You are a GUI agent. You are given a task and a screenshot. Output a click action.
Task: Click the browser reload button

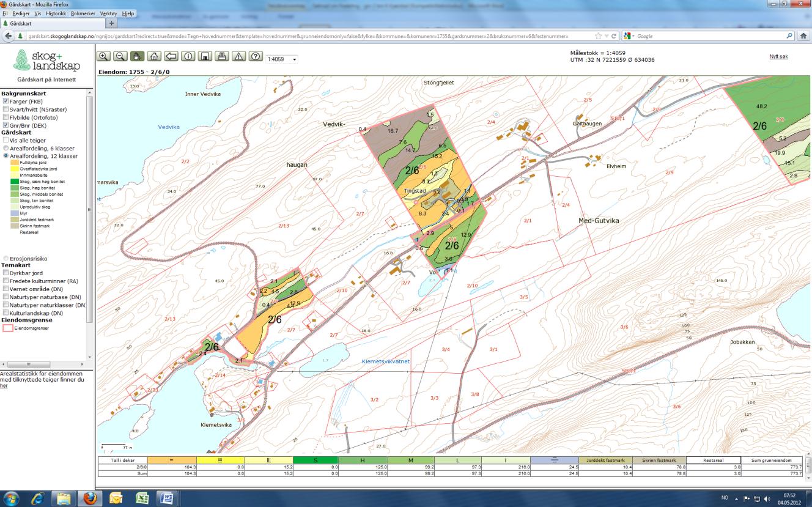click(615, 36)
